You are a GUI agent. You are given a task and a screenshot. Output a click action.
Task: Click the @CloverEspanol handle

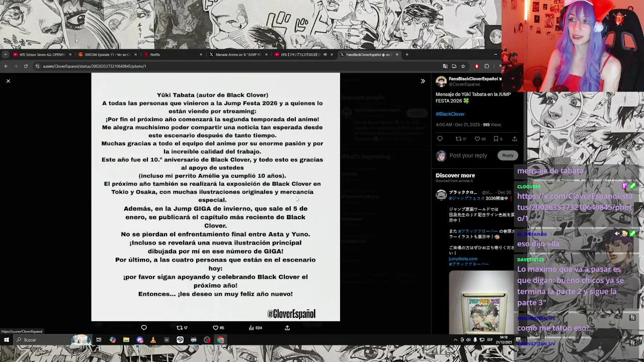point(464,84)
